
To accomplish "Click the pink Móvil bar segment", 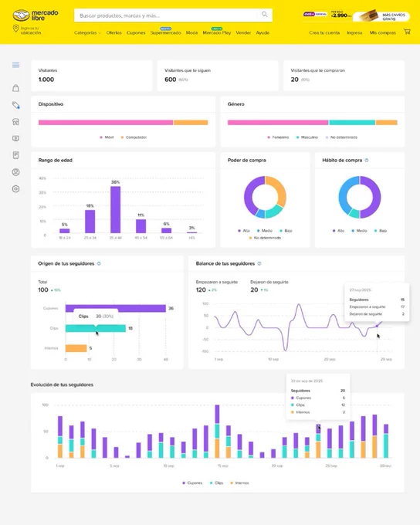I will coord(106,123).
